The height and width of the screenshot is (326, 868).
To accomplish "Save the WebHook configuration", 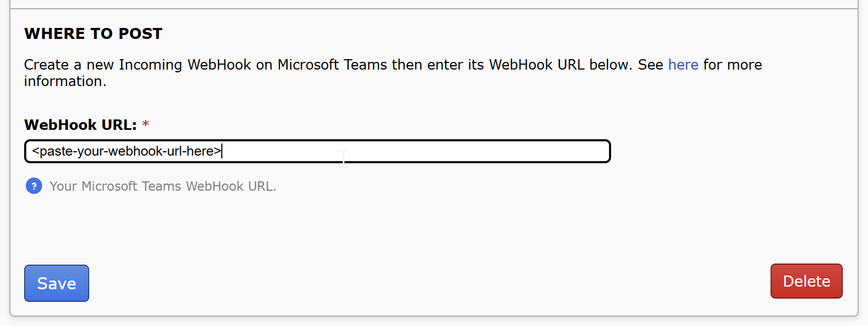I will click(x=56, y=283).
